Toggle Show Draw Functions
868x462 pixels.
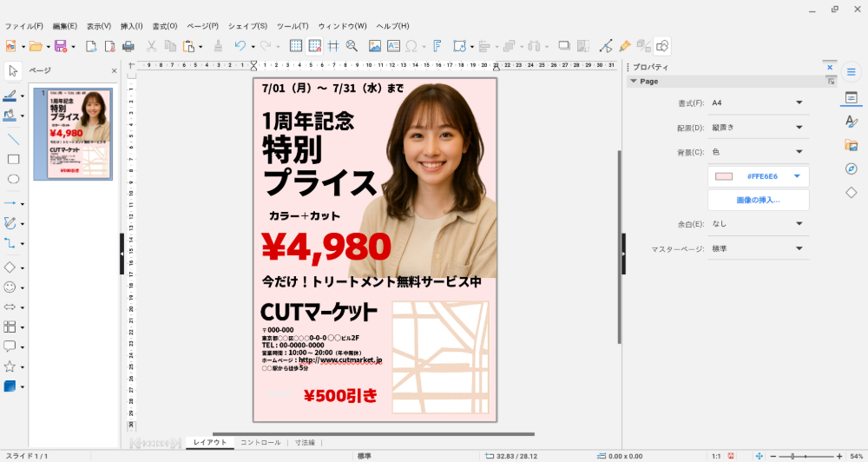pos(662,47)
